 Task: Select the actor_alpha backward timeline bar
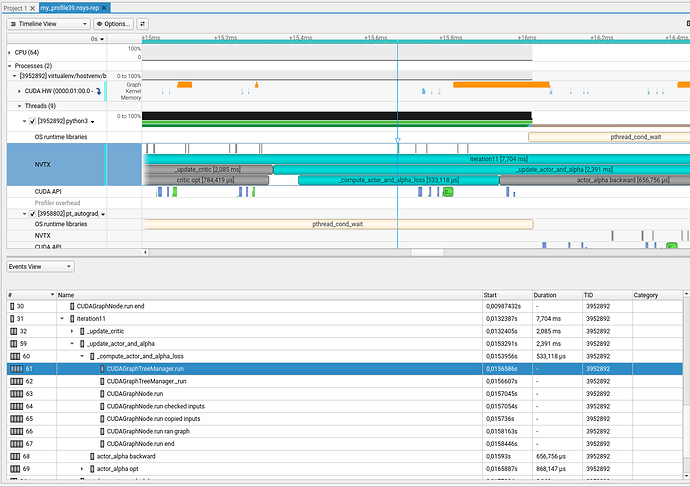[595, 180]
